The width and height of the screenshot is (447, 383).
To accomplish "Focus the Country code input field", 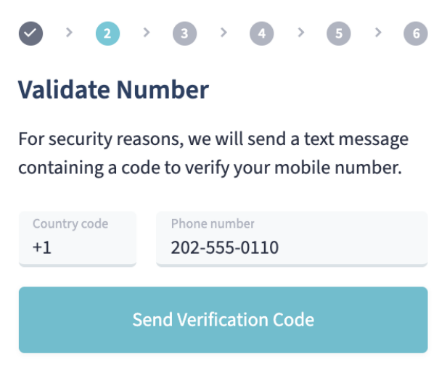I will point(78,239).
